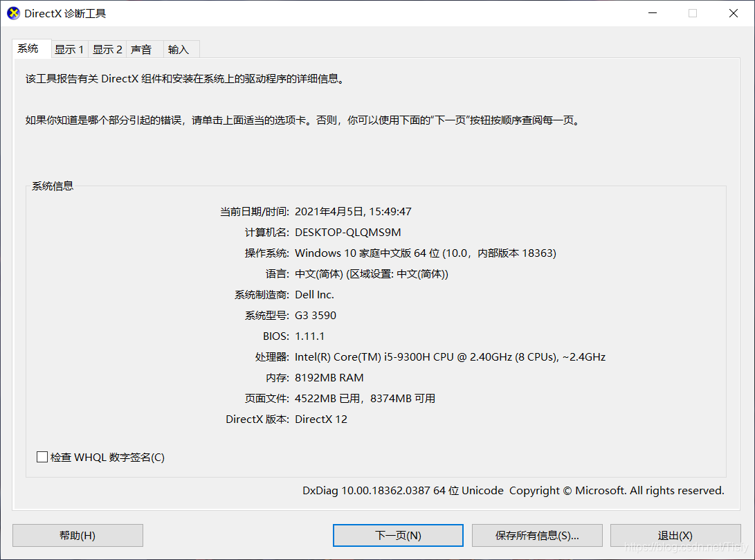Click the 系统型号 label
The height and width of the screenshot is (560, 755).
pos(266,316)
